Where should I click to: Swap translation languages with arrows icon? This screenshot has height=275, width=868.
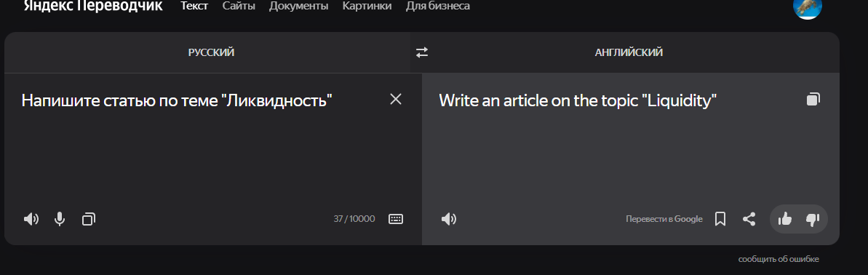422,52
